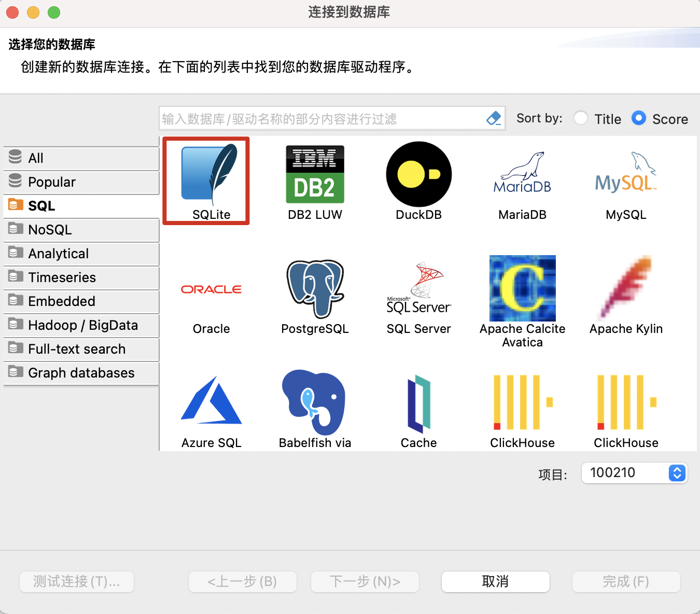This screenshot has height=614, width=700.
Task: Select the DuckDB database icon
Action: 418,174
